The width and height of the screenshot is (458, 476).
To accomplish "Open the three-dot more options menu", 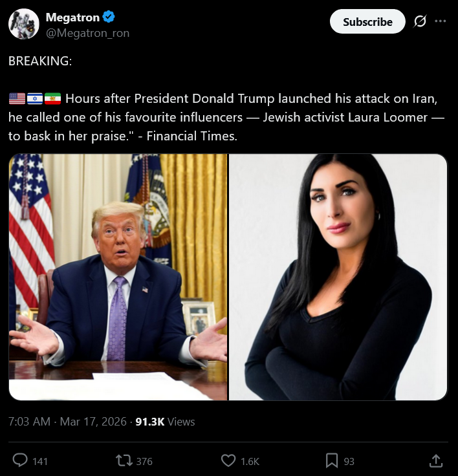I will 441,21.
